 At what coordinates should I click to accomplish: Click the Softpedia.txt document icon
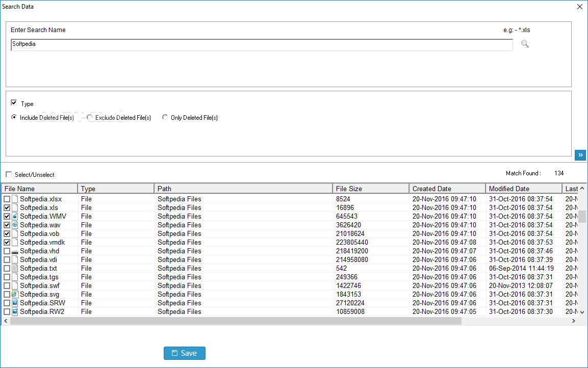click(x=15, y=268)
